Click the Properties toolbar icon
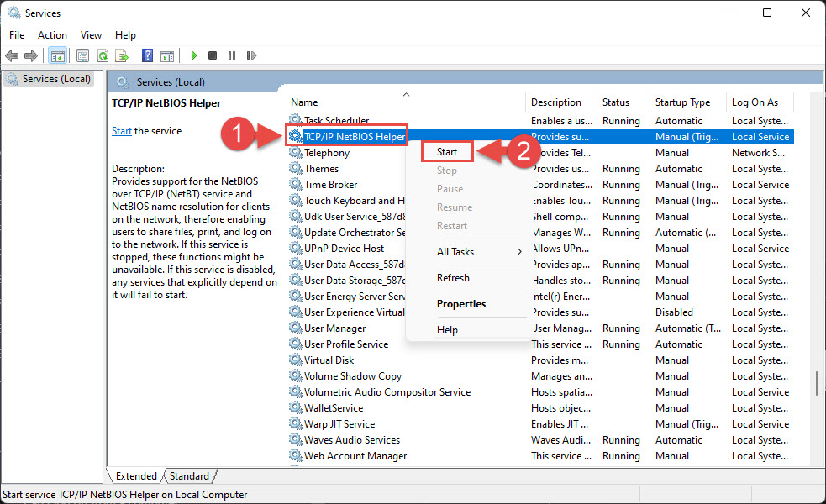Viewport: 826px width, 504px height. (x=82, y=56)
